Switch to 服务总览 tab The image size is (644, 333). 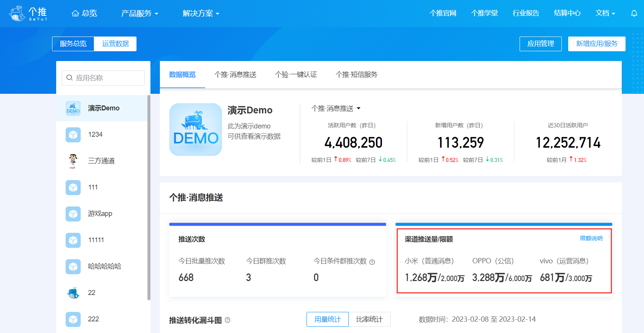[x=73, y=44]
